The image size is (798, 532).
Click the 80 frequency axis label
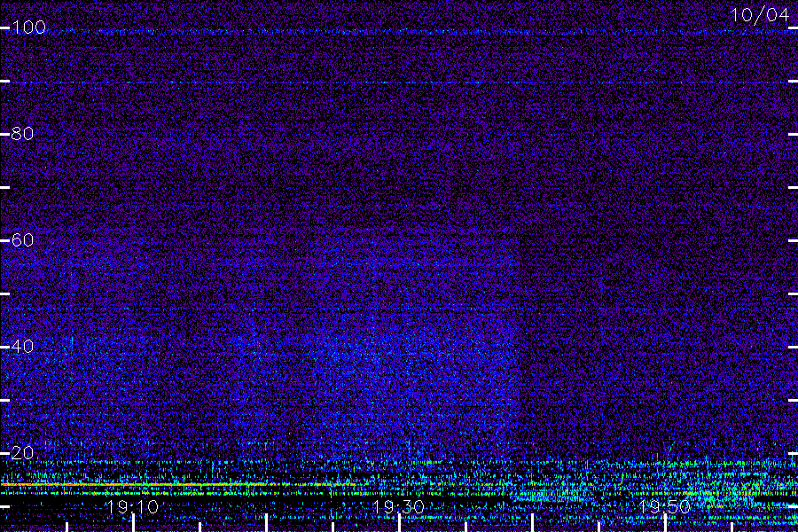(x=22, y=134)
